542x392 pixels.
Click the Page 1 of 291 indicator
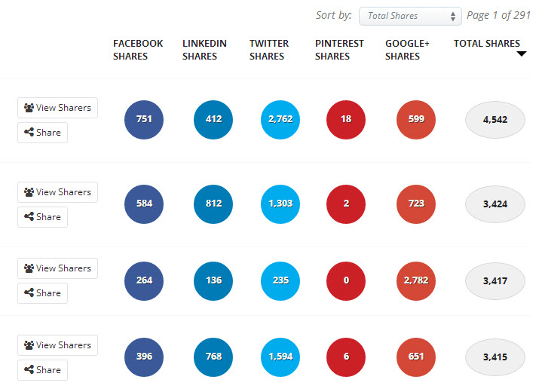pos(498,15)
